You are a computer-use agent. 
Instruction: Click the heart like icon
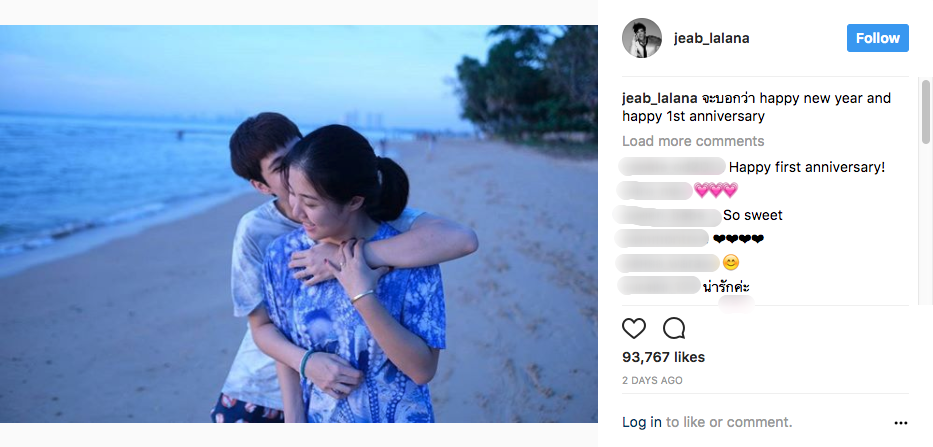pyautogui.click(x=634, y=329)
